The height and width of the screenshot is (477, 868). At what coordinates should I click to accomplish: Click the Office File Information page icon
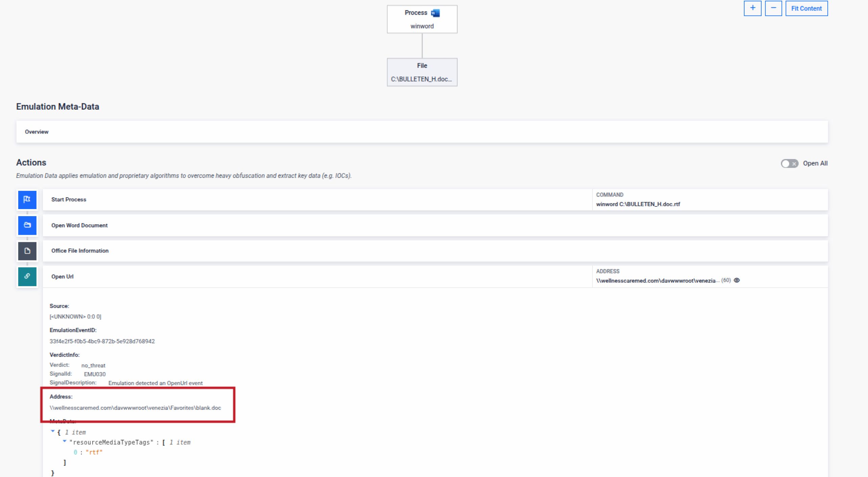(x=27, y=251)
